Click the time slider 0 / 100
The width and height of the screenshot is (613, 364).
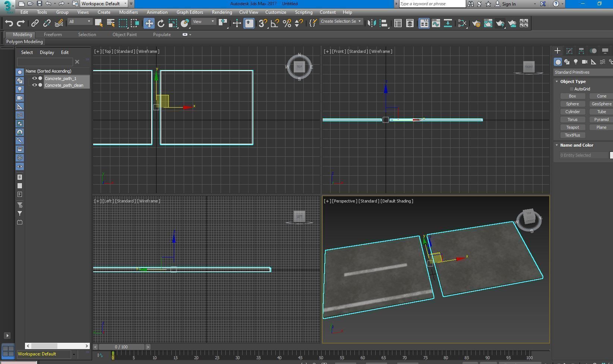pyautogui.click(x=121, y=347)
